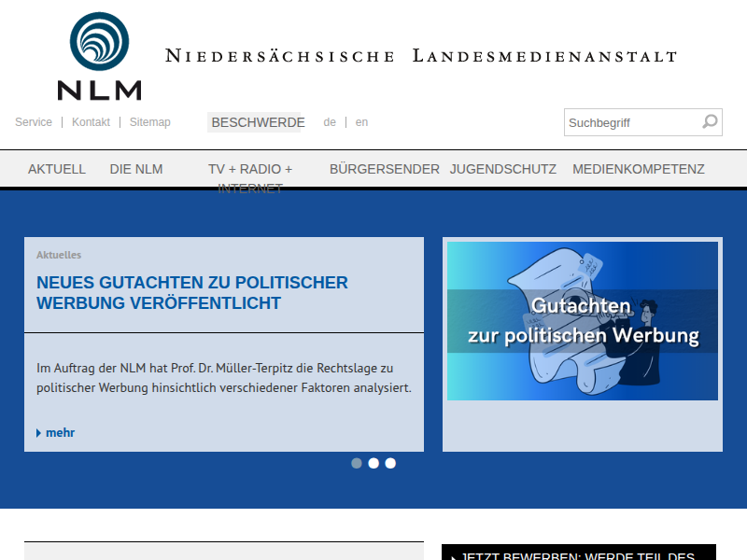The height and width of the screenshot is (560, 747).
Task: Open the Service link
Action: 34,122
